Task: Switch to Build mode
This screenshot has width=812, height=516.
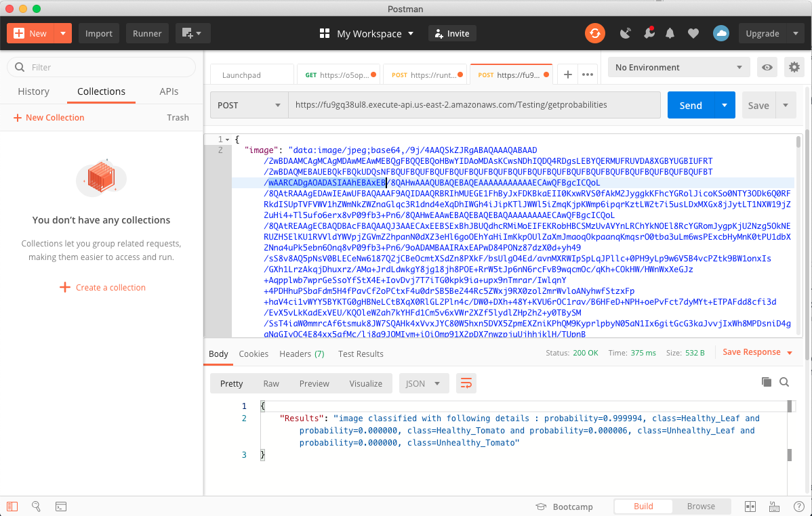Action: 643,506
